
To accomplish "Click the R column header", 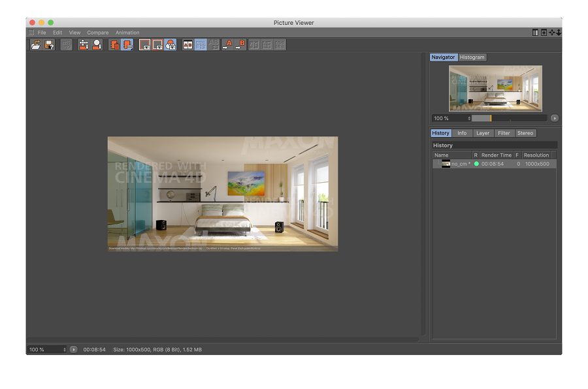I will point(476,155).
